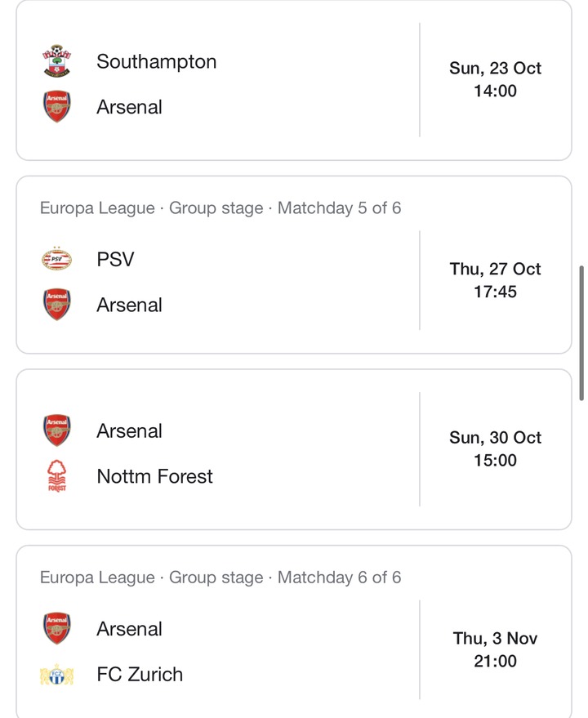Click Arsenal crest in FC Zurich fixture
Image resolution: width=588 pixels, height=718 pixels.
click(57, 628)
